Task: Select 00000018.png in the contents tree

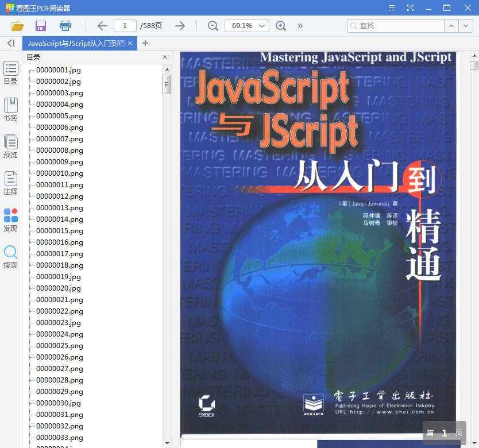Action: [60, 265]
